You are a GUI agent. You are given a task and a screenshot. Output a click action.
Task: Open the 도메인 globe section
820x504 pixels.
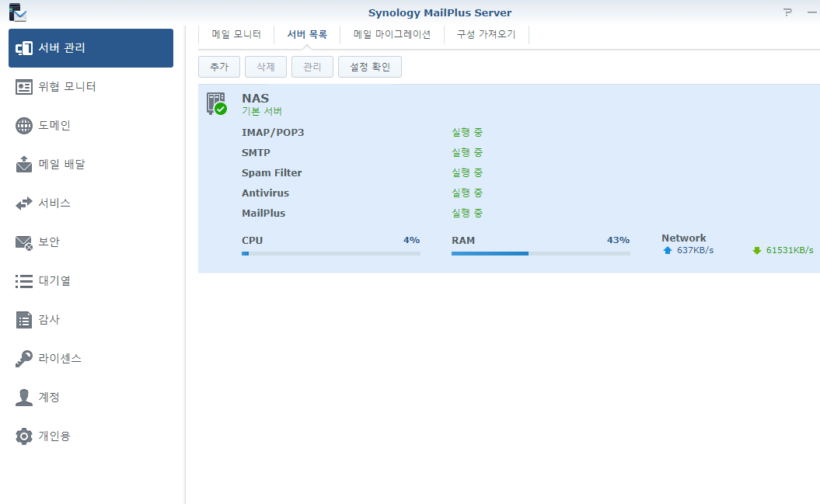(x=91, y=126)
